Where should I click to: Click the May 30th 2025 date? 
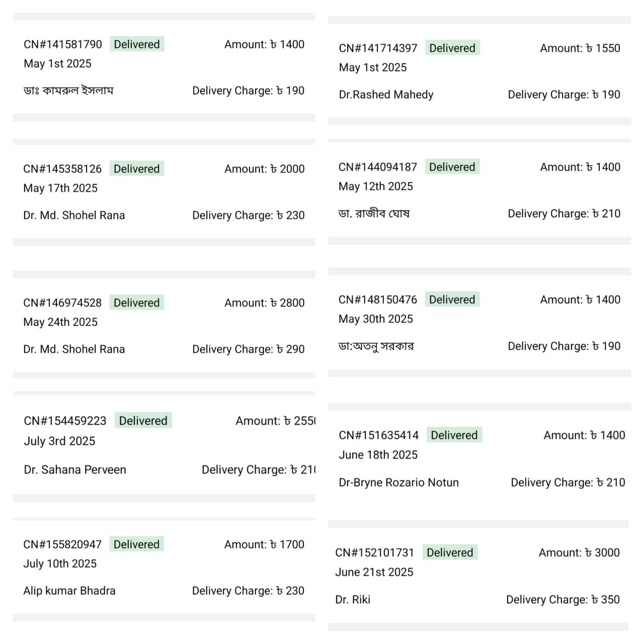coord(375,319)
